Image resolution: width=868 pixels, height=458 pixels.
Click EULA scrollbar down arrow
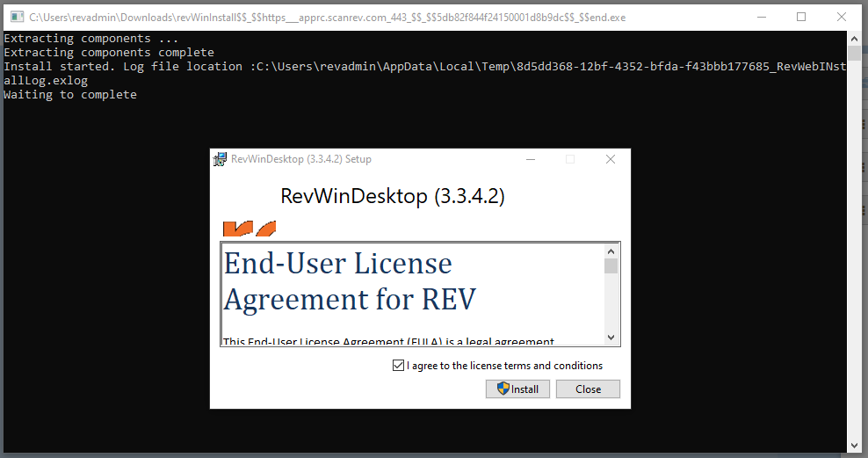click(x=611, y=338)
